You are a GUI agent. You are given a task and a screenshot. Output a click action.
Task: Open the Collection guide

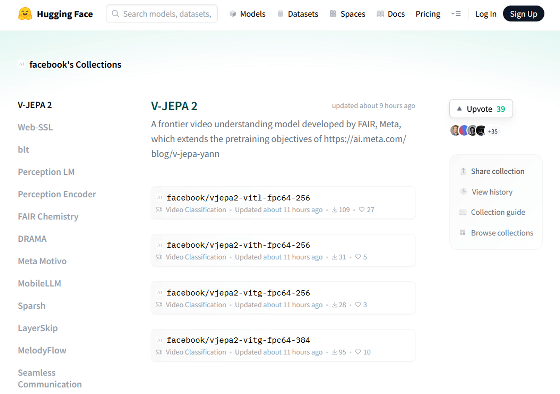coord(498,212)
